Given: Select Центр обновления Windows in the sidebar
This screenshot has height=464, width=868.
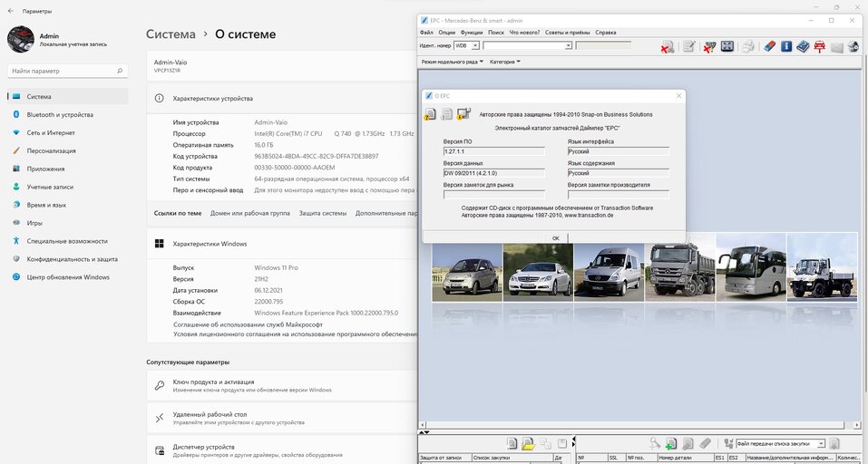Looking at the screenshot, I should (67, 277).
